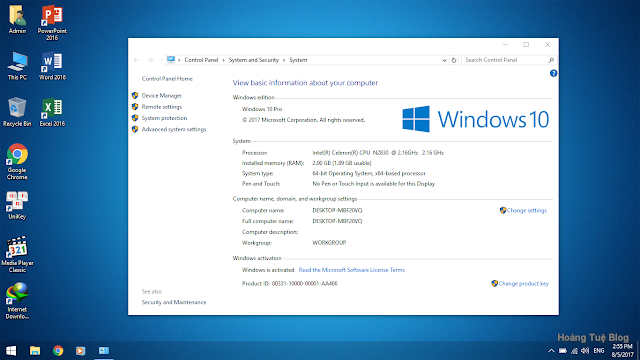Launch Chrome from the taskbar
The image size is (640, 360).
[x=58, y=351]
